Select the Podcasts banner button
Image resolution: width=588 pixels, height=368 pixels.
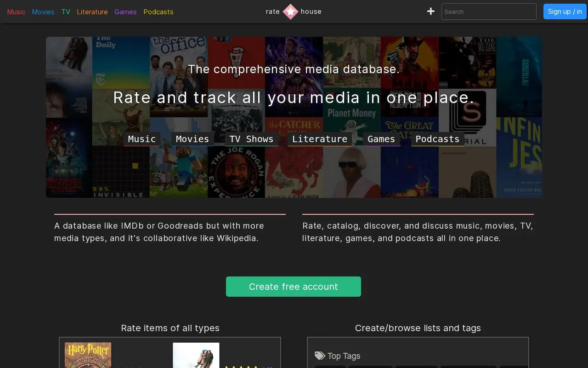click(x=437, y=139)
